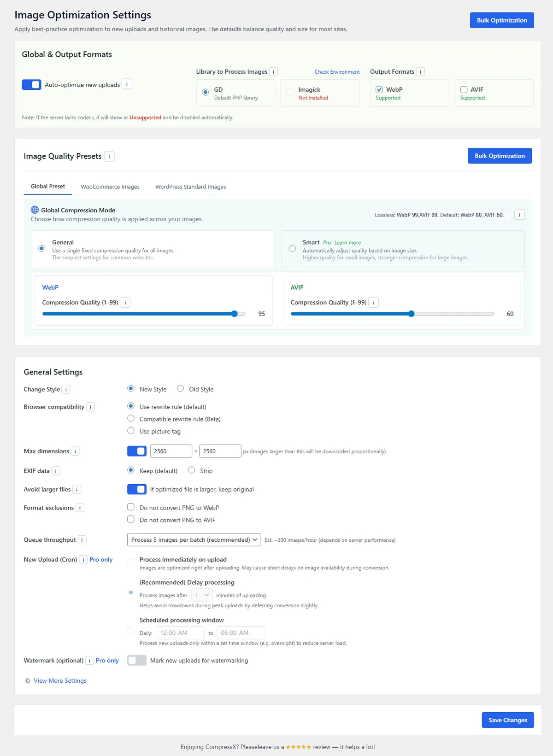Screen dimensions: 553x756
Task: Select Compatible rewrite rule (Beta) radio
Action: coord(131,418)
